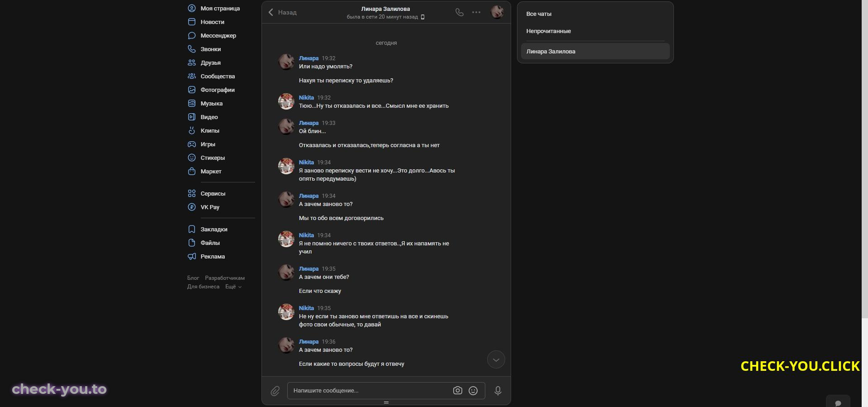Open Стикеры smiley icon

coord(192,158)
